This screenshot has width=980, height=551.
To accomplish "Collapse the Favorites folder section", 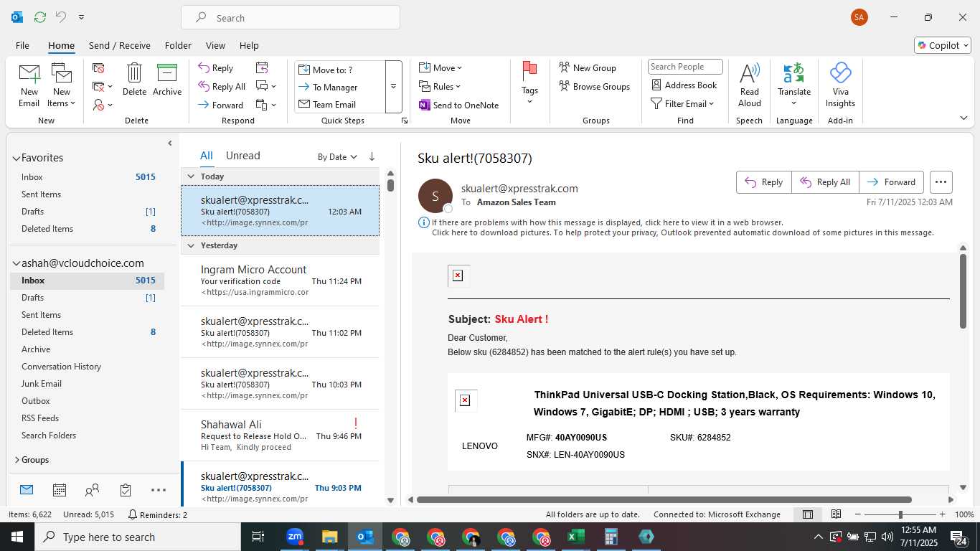I will pos(17,158).
